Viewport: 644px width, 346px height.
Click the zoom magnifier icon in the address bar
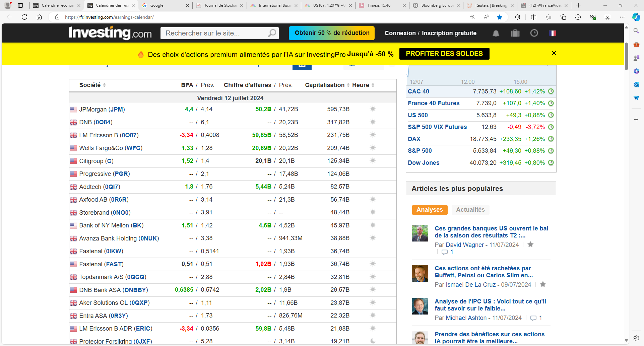473,17
